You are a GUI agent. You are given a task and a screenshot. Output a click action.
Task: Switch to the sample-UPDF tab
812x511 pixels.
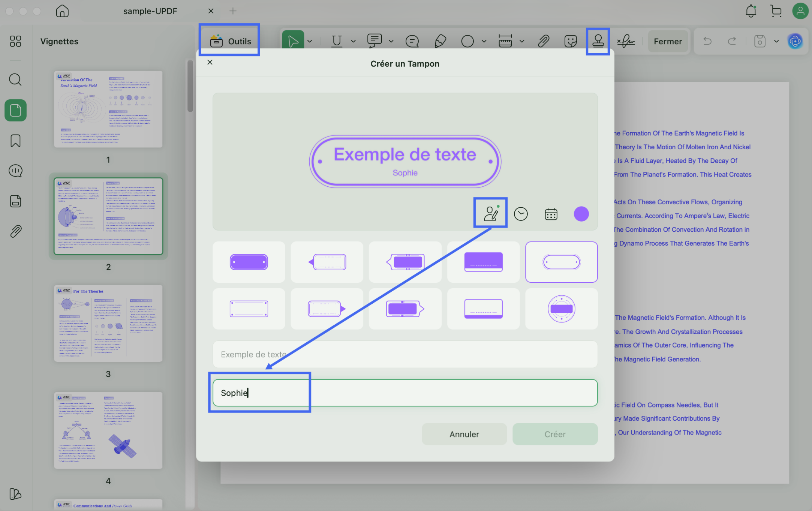click(x=150, y=11)
